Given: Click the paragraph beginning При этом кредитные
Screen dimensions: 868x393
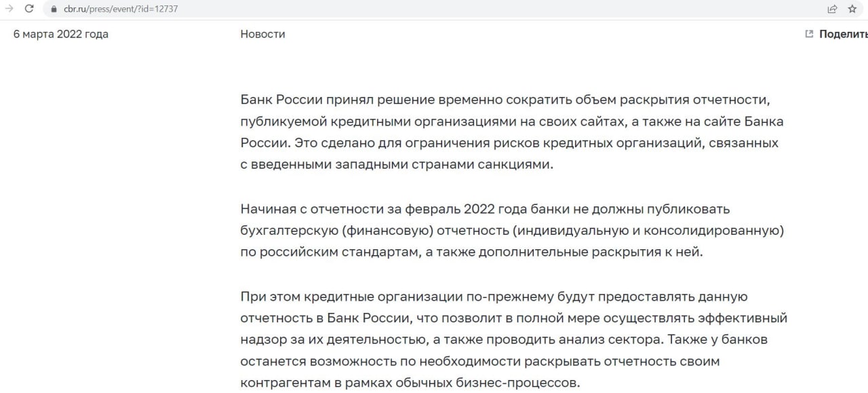Looking at the screenshot, I should click(x=513, y=339).
